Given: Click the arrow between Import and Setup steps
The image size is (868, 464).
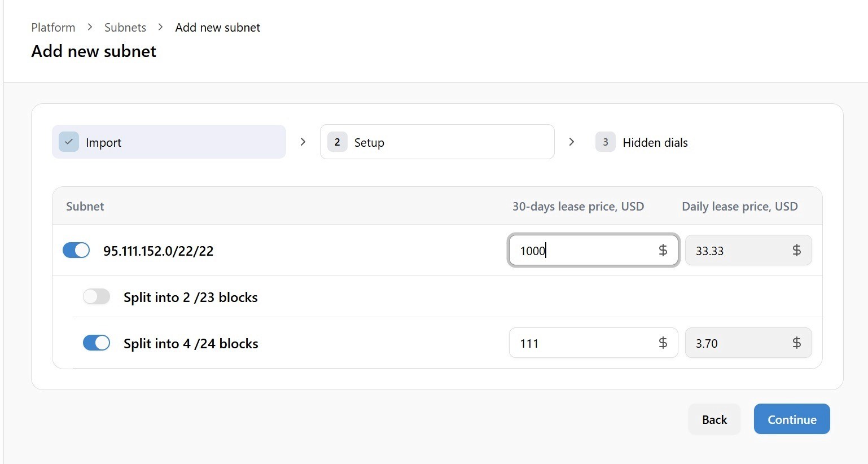Looking at the screenshot, I should pyautogui.click(x=303, y=142).
